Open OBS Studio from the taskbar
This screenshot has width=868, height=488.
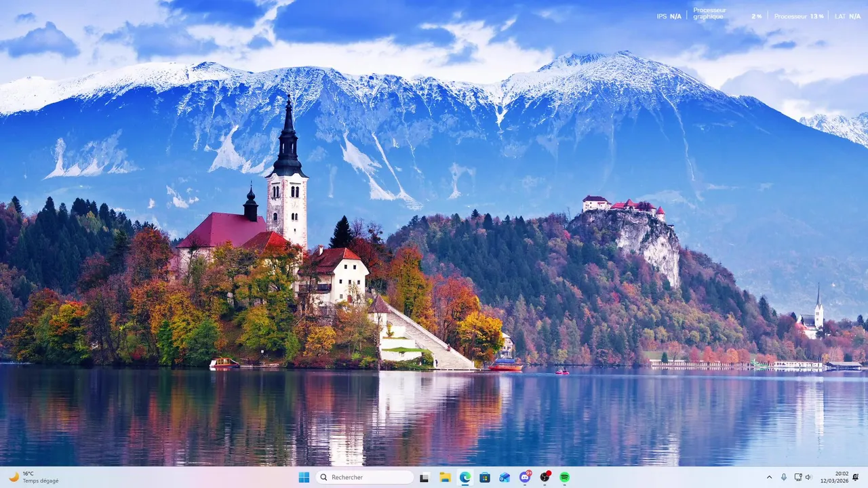click(x=545, y=477)
